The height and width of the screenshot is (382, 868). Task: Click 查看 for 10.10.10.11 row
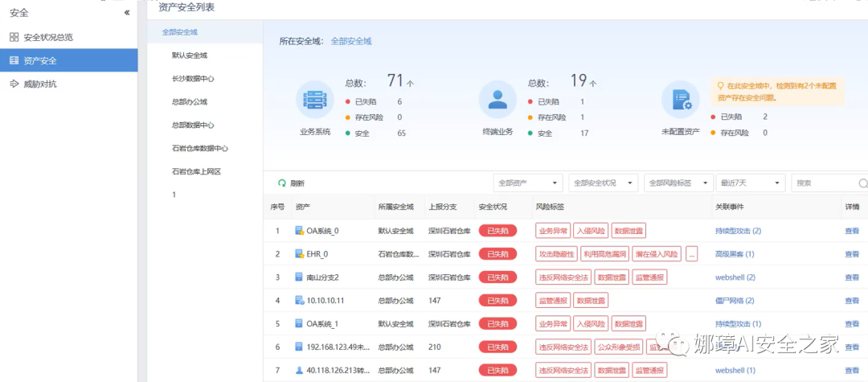pos(852,301)
